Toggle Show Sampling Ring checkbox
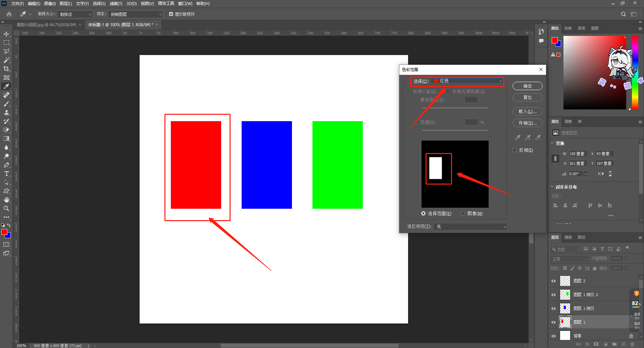 [x=171, y=14]
